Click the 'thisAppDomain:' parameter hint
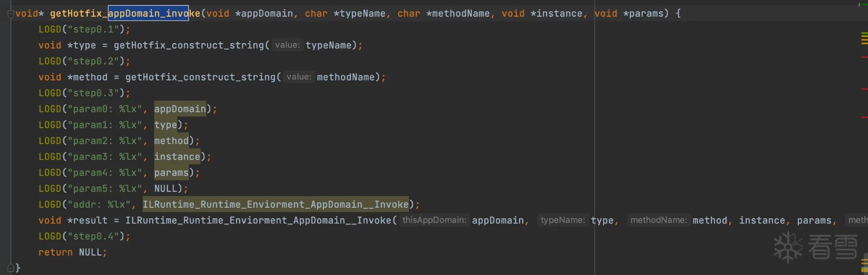 click(434, 220)
